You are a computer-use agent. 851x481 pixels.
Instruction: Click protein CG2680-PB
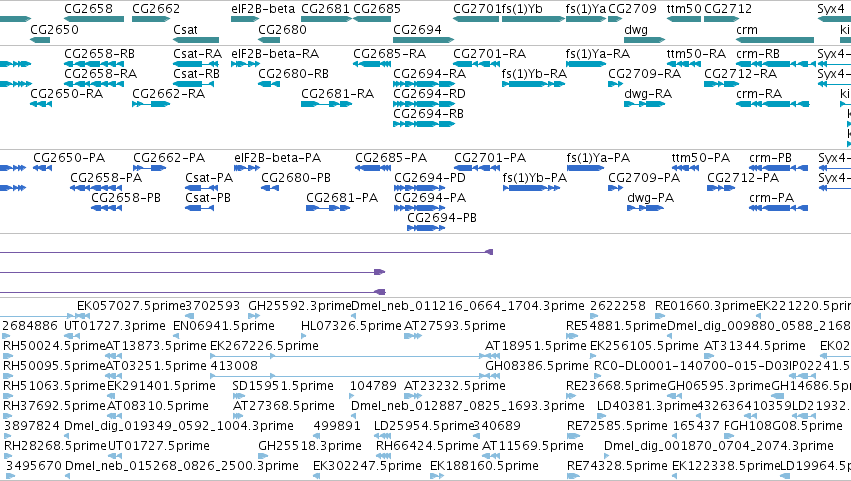[x=270, y=188]
